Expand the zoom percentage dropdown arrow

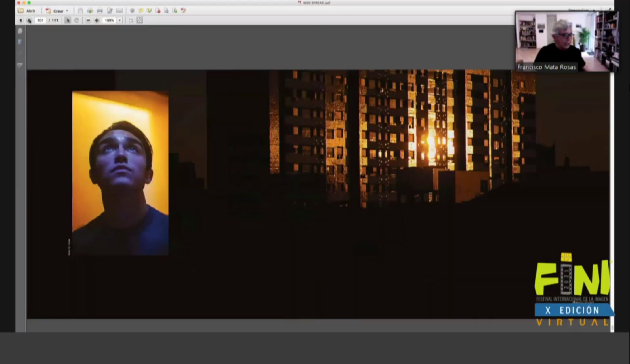click(x=119, y=20)
